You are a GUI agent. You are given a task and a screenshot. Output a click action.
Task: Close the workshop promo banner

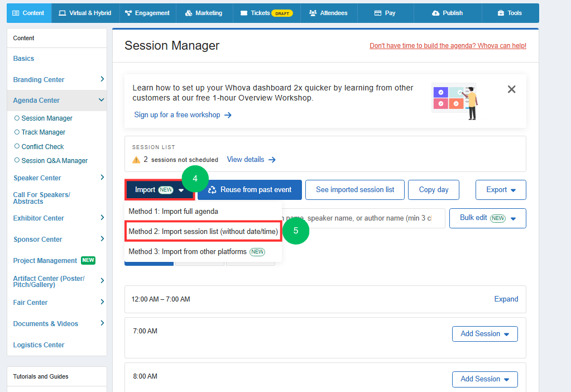[511, 89]
